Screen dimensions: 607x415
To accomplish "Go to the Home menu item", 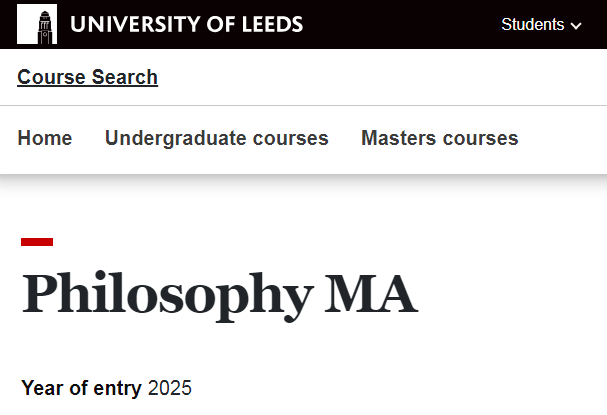I will coord(45,138).
